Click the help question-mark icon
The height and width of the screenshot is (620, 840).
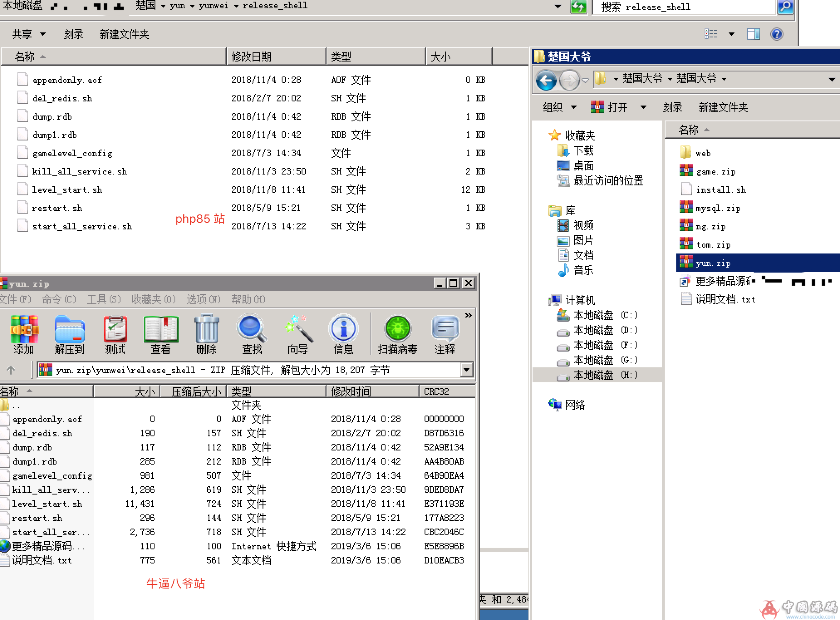coord(776,34)
